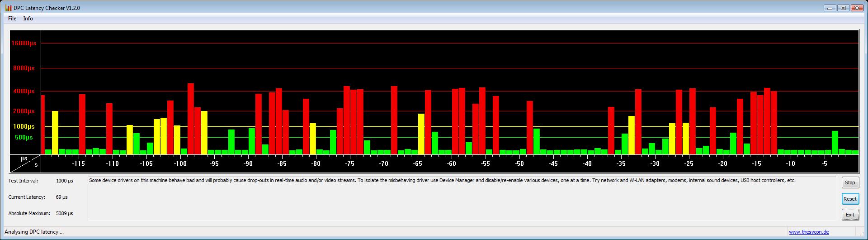This screenshot has width=868, height=240.
Task: Click the DPC Latency Checker V1.2.0 title text
Action: pos(47,8)
